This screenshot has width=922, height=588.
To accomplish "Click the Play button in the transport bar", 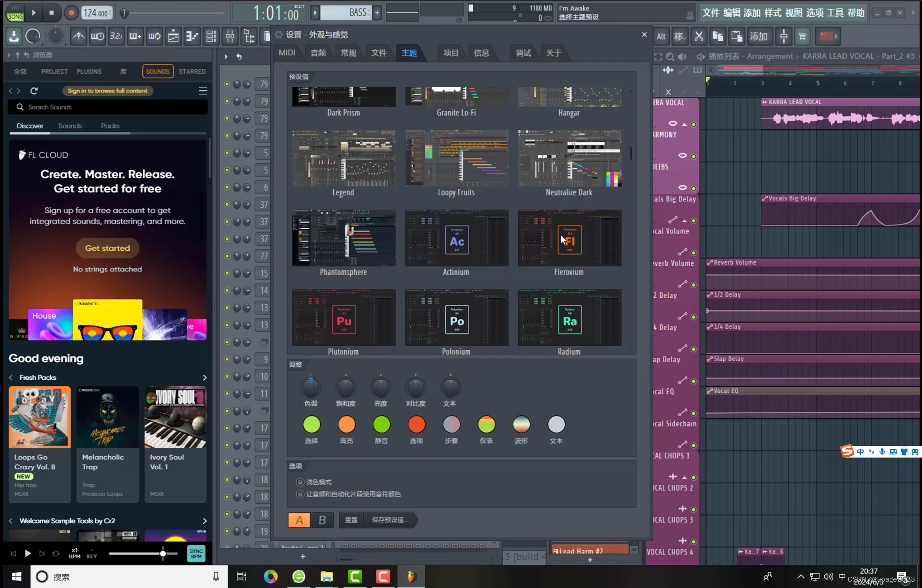I will pos(34,13).
